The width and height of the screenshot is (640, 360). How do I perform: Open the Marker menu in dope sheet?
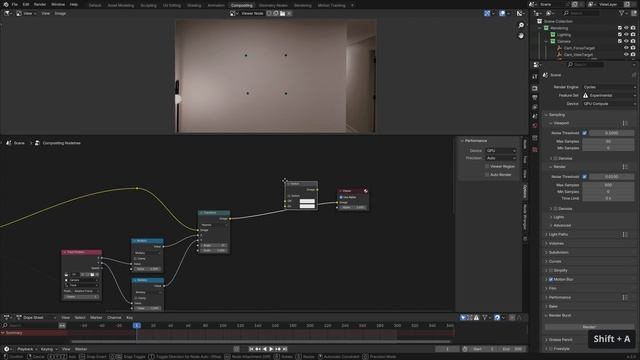(x=96, y=318)
